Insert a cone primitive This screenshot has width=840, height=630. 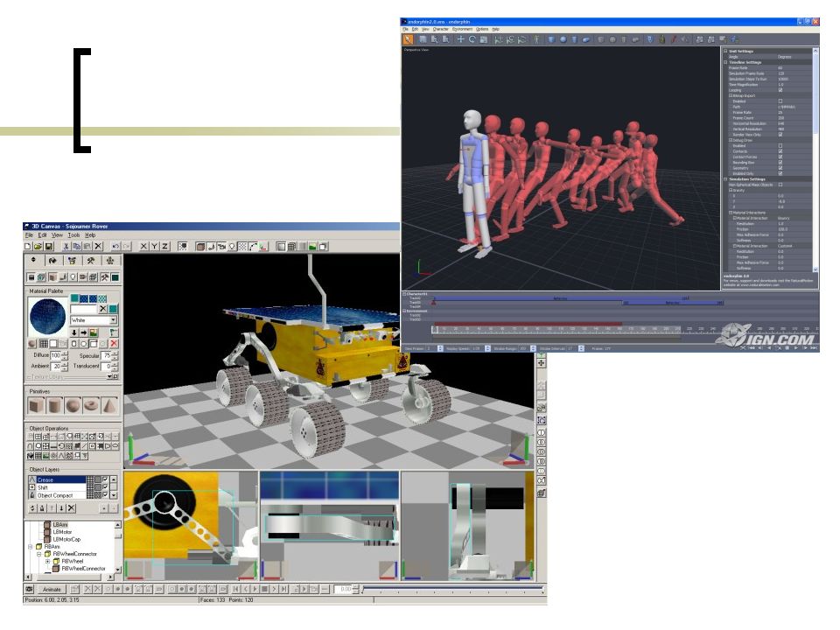pyautogui.click(x=109, y=405)
